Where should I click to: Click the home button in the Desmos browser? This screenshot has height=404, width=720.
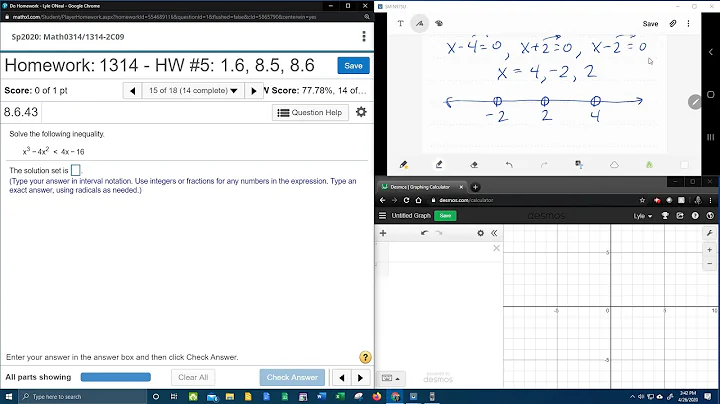coord(418,200)
